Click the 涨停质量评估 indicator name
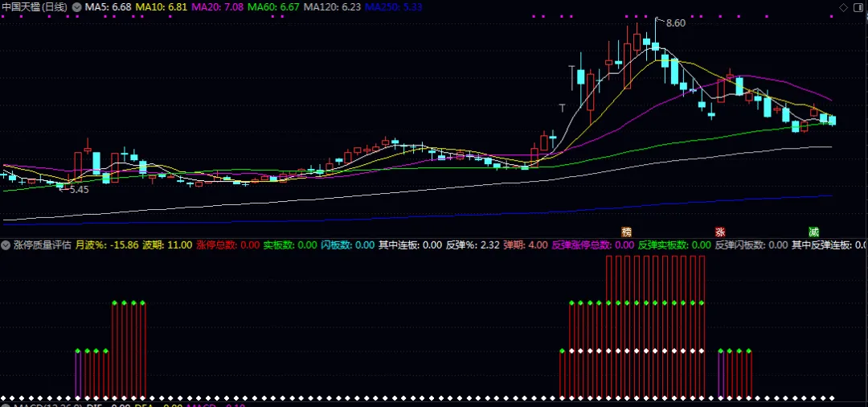This screenshot has width=868, height=407. point(43,245)
